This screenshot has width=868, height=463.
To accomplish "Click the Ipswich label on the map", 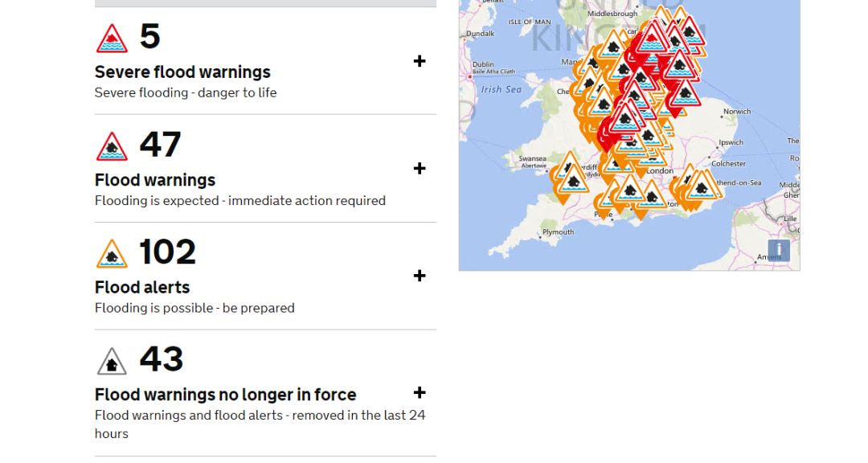I will coord(731,142).
